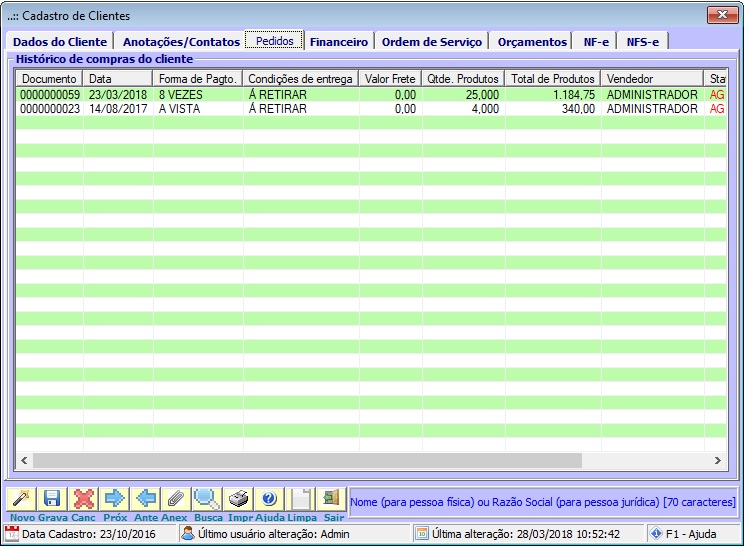Open the NFS-e tab

pyautogui.click(x=642, y=42)
